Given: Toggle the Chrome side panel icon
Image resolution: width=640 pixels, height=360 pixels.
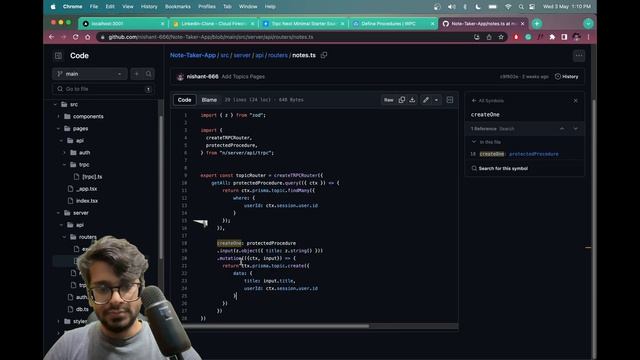Looking at the screenshot, I should pos(564,37).
